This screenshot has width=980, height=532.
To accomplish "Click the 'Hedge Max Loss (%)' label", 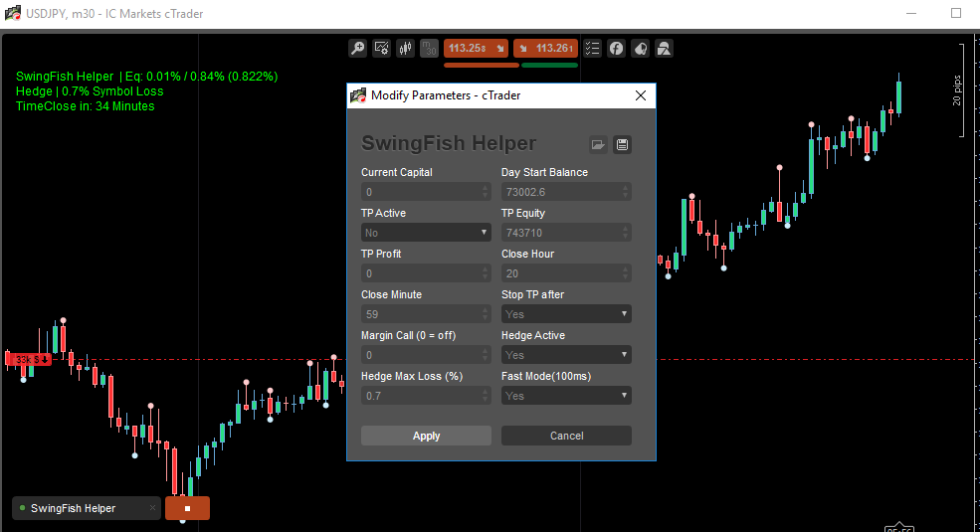I will [412, 376].
